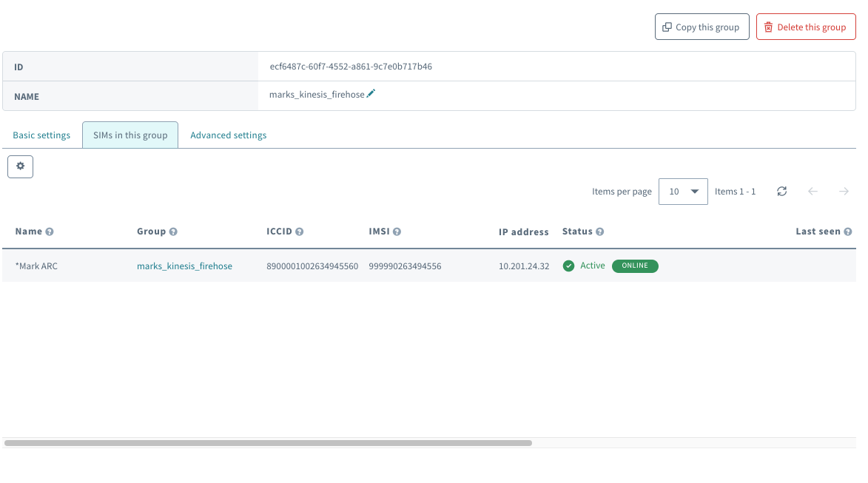Click the Last seen help icon
The height and width of the screenshot is (483, 868).
point(850,231)
